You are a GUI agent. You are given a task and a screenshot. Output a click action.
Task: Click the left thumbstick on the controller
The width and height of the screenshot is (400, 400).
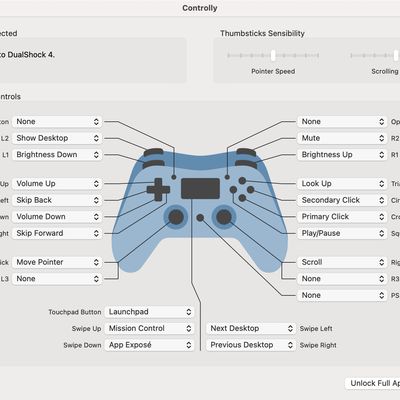click(176, 217)
